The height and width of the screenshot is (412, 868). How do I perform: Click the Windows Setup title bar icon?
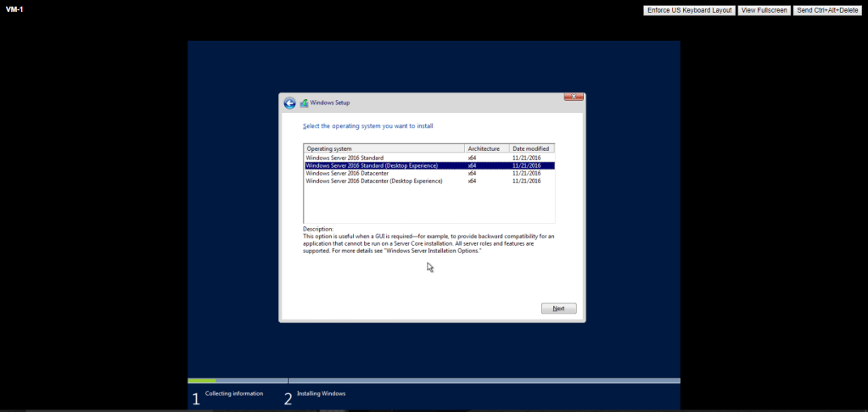point(304,103)
